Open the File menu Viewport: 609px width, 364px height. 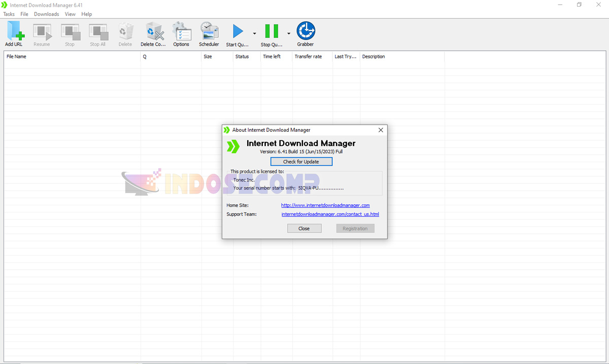(24, 14)
